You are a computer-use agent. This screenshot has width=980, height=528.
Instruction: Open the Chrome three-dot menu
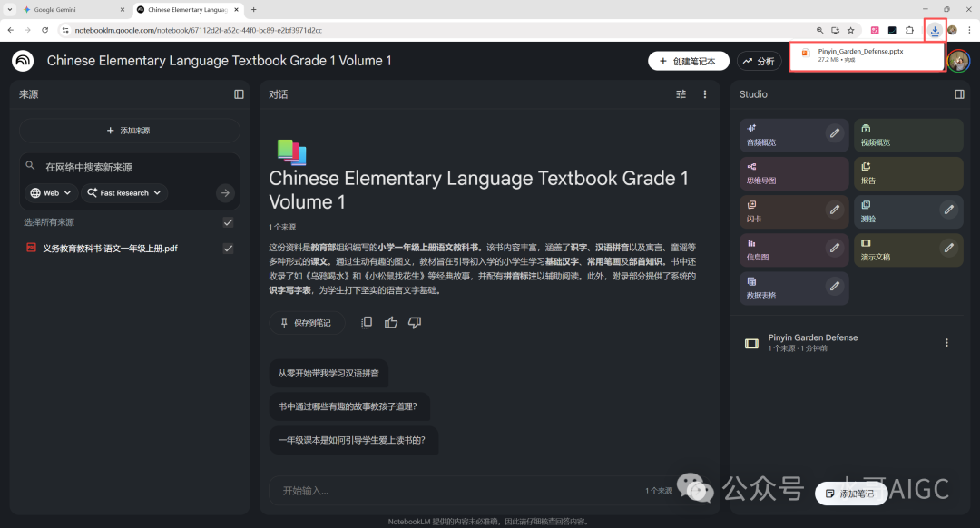click(x=969, y=30)
